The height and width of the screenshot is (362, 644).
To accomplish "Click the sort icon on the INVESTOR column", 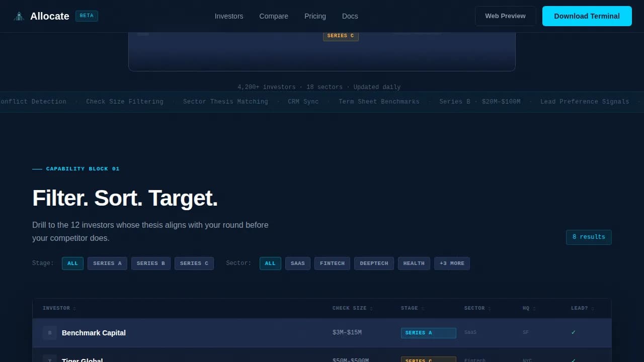I will click(x=74, y=308).
